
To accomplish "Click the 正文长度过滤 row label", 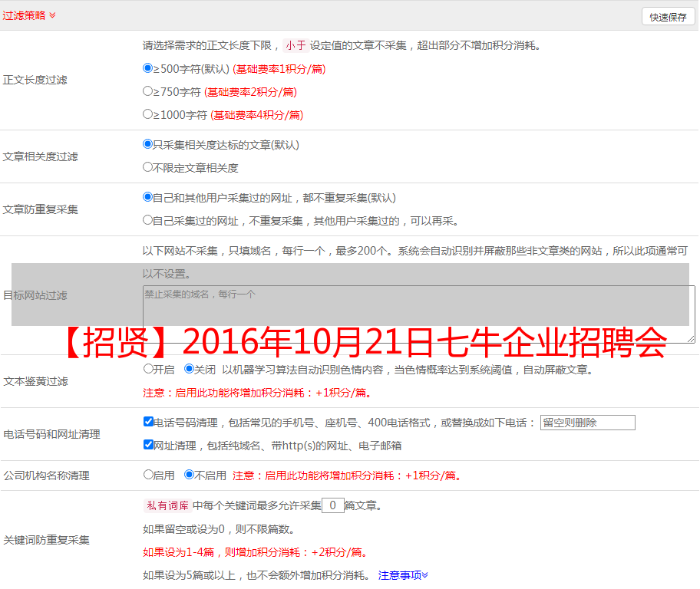I will pyautogui.click(x=35, y=80).
